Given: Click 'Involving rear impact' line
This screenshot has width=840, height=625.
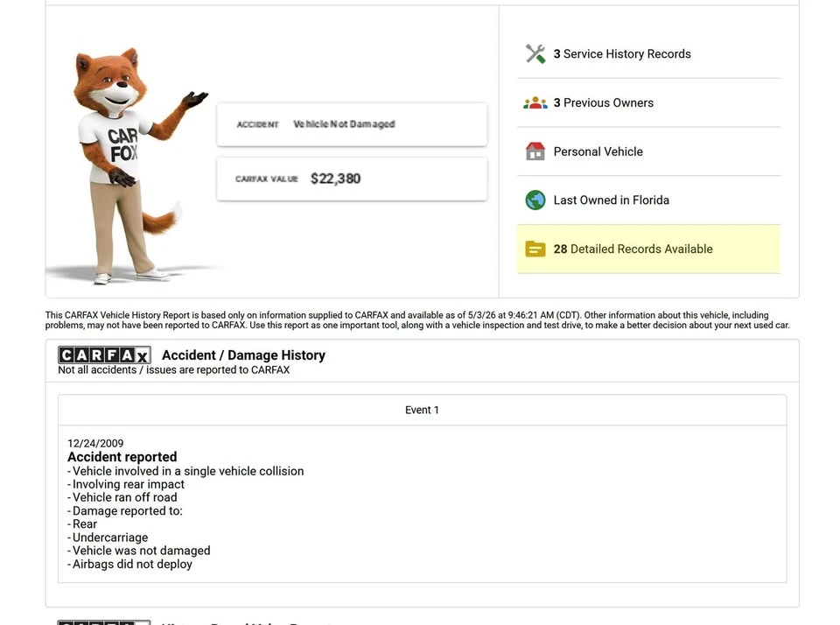Looking at the screenshot, I should (x=126, y=485).
